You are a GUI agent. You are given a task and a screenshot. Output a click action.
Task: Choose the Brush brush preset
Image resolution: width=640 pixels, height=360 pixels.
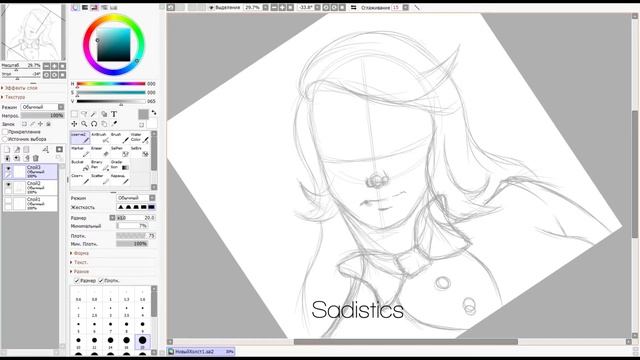point(120,138)
